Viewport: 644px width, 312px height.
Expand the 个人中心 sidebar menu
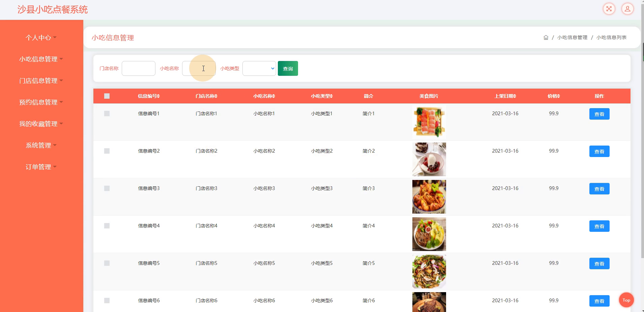click(41, 37)
